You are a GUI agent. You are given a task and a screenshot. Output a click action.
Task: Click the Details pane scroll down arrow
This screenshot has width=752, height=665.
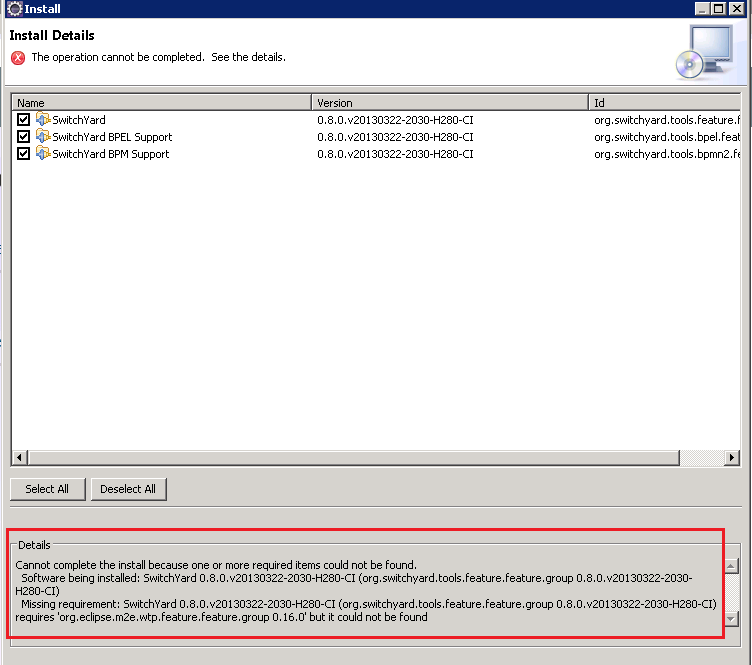(731, 618)
